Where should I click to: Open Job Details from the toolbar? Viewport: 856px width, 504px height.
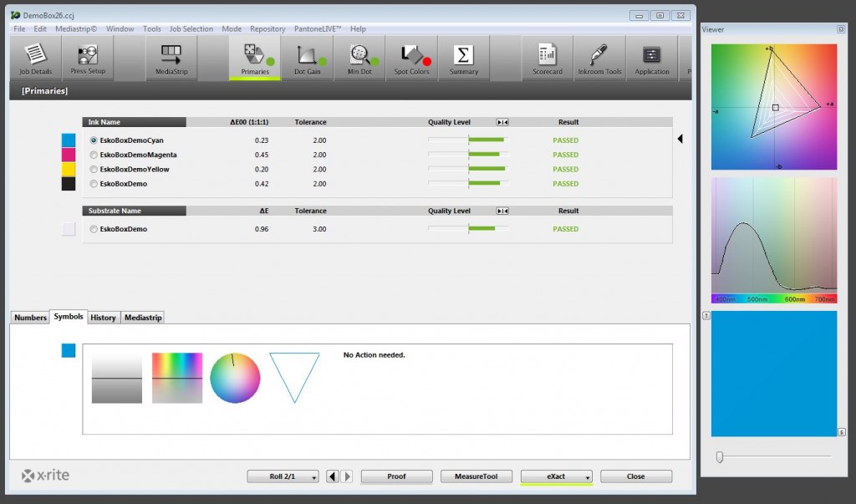(x=35, y=59)
